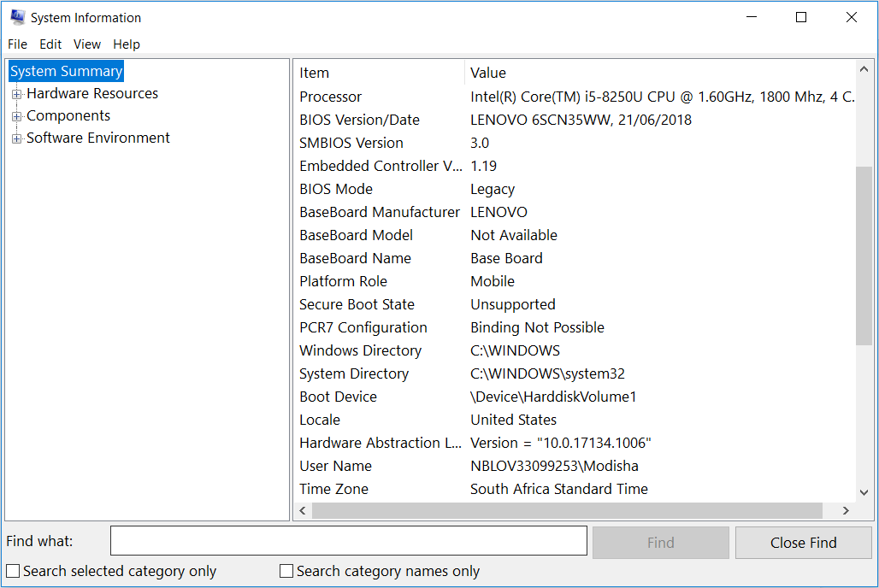Open the File menu
Viewport: 879px width, 588px height.
point(17,44)
